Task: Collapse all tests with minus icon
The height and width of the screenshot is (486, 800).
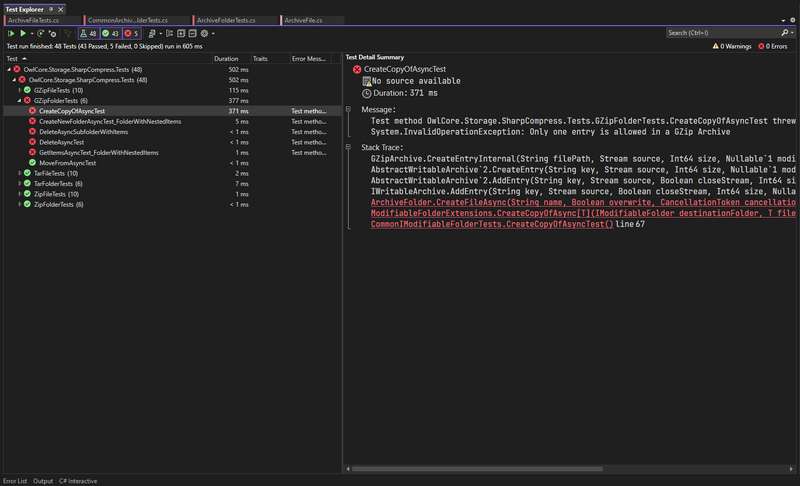Action: click(192, 33)
